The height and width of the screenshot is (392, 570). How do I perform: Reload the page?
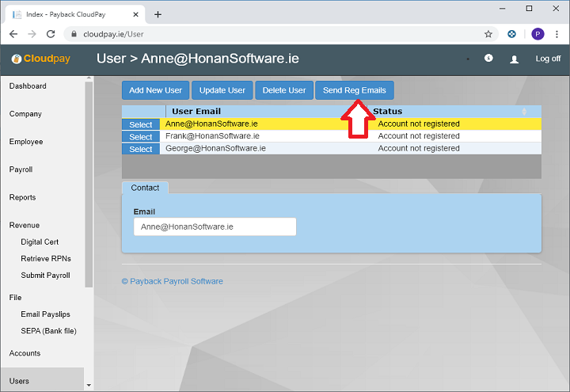point(51,34)
